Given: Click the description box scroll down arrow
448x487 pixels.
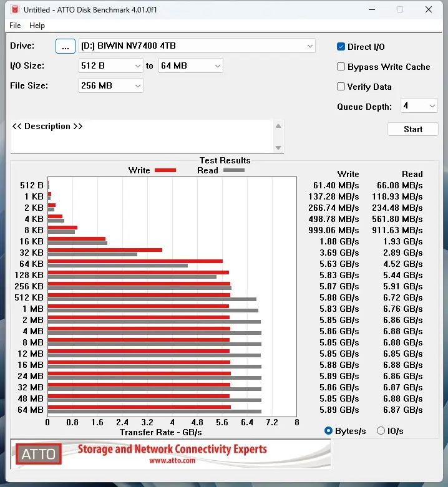Looking at the screenshot, I should pos(278,147).
